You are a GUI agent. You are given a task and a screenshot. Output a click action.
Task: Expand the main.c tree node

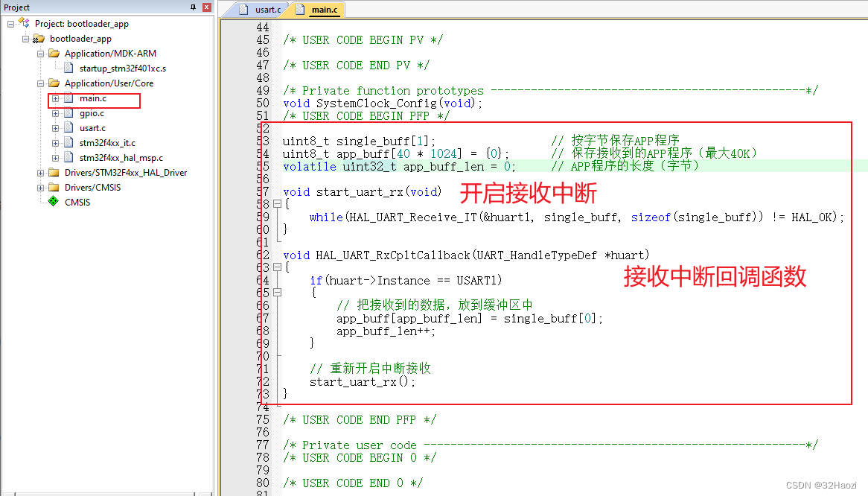(x=55, y=98)
